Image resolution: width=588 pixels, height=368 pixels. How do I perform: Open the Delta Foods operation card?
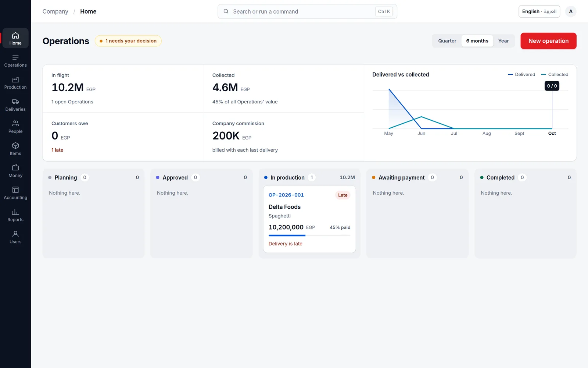tap(309, 219)
